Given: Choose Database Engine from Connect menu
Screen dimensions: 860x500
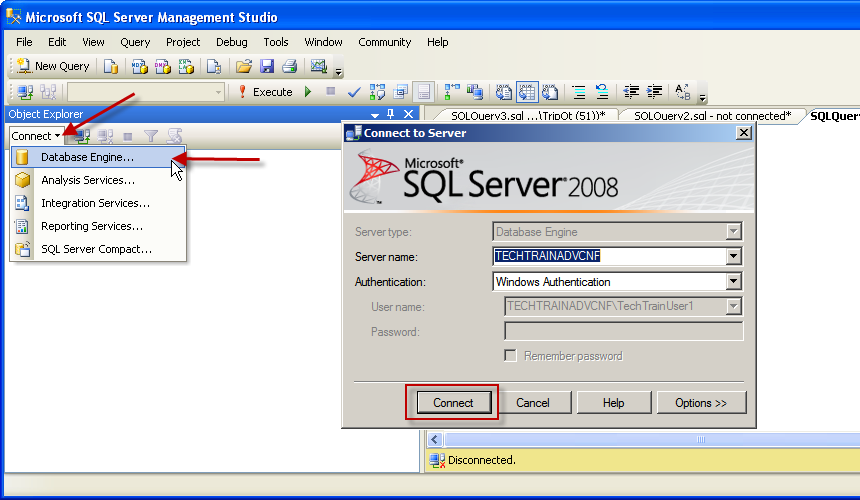Looking at the screenshot, I should [x=98, y=157].
